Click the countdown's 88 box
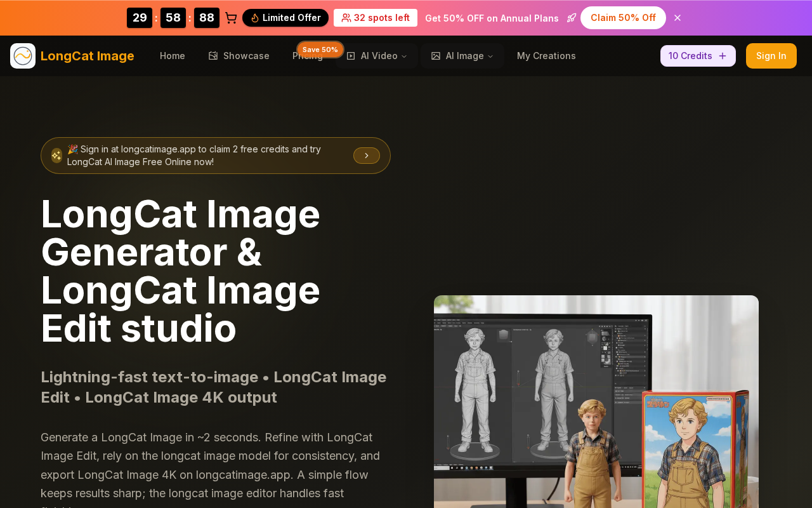 click(207, 18)
